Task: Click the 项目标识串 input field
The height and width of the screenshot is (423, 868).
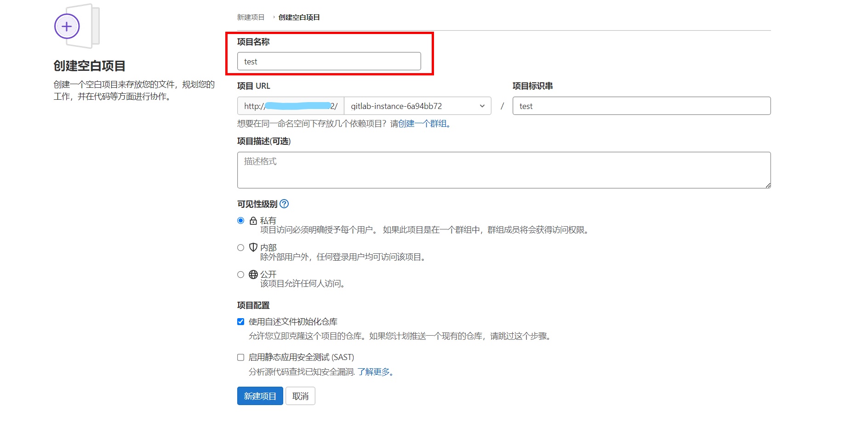Action: 641,106
